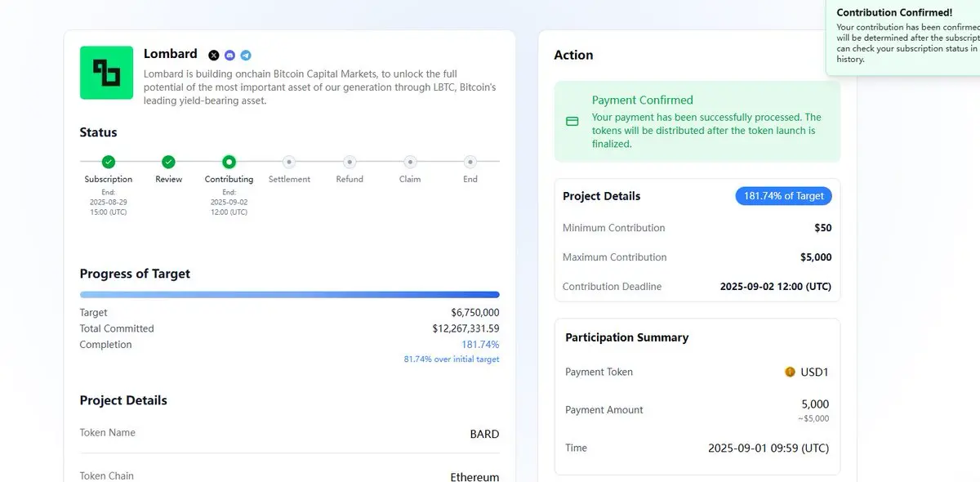Image resolution: width=980 pixels, height=482 pixels.
Task: Click the 'Token Chain' label
Action: [x=107, y=475]
